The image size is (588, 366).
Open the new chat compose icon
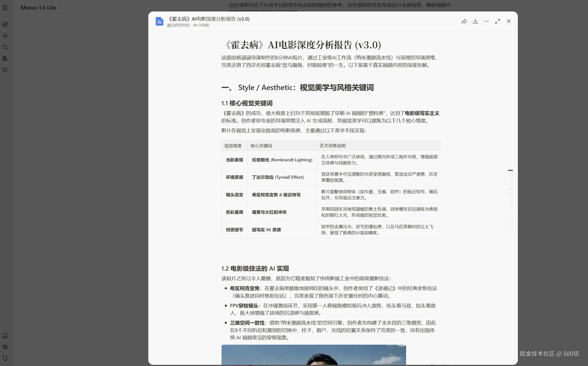coord(5,24)
